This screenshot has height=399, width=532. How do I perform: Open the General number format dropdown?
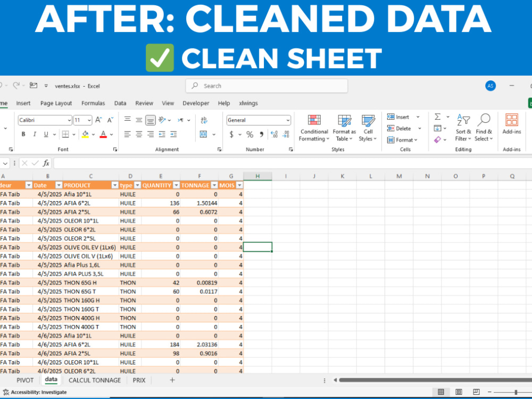pos(288,120)
